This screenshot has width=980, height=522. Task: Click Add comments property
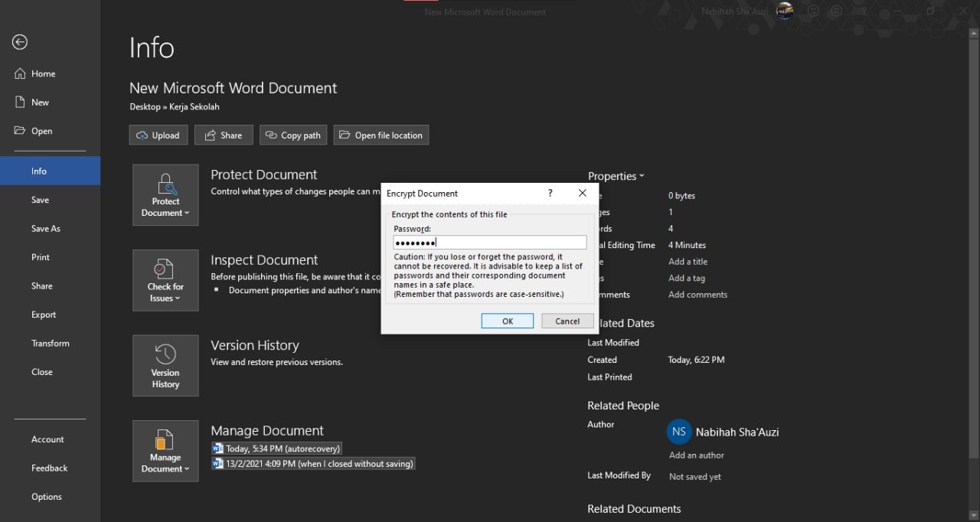coord(698,295)
